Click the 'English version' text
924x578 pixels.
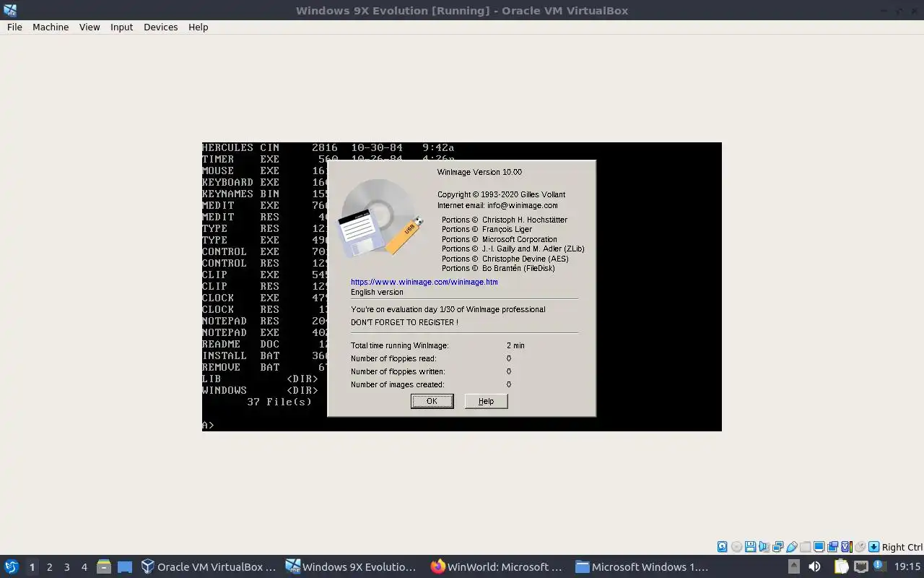click(x=377, y=292)
